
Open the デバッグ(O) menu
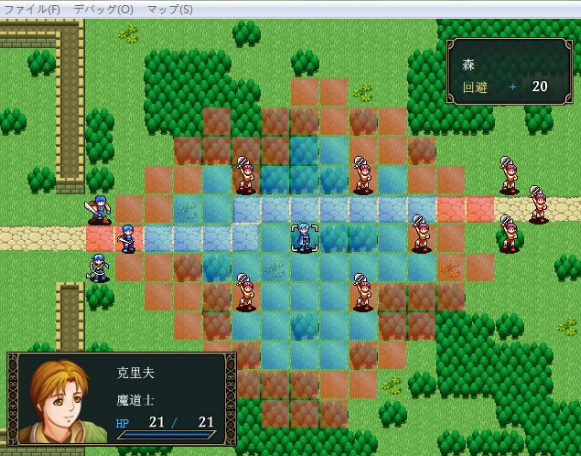coord(103,9)
